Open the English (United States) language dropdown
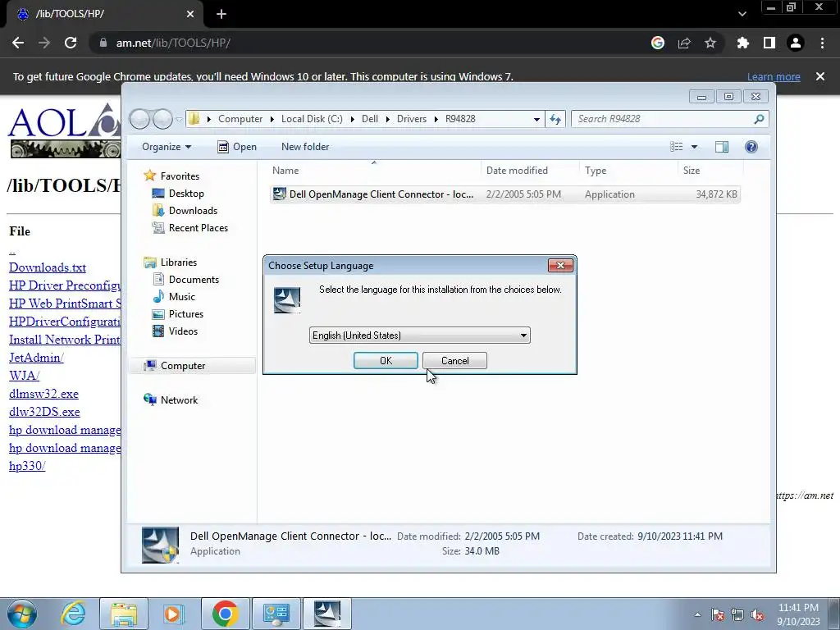Viewport: 840px width, 630px height. (x=419, y=336)
